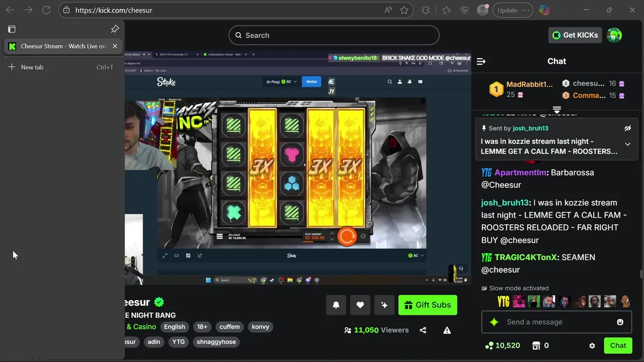Select the shnaggyhose tag
Viewport: 644px width, 362px height.
tap(216, 342)
